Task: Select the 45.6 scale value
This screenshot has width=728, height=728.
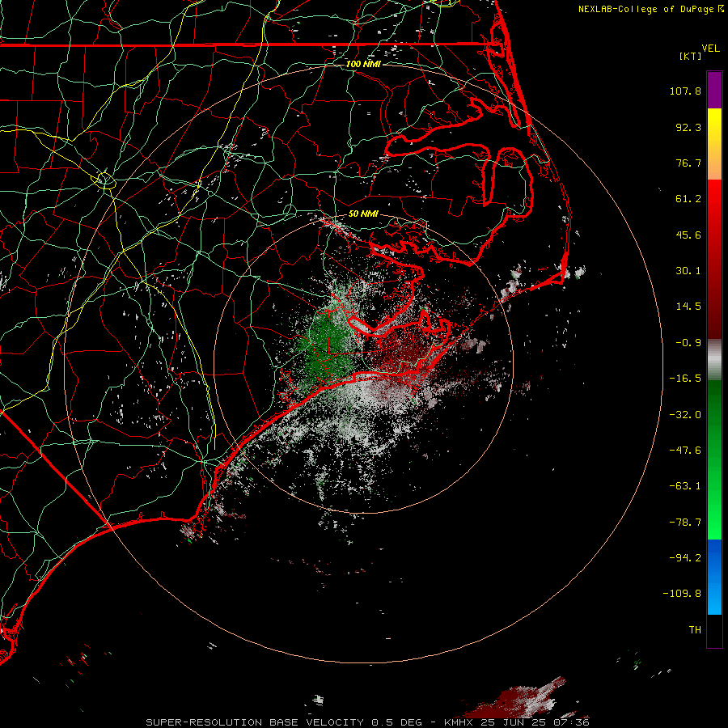Action: click(x=688, y=235)
